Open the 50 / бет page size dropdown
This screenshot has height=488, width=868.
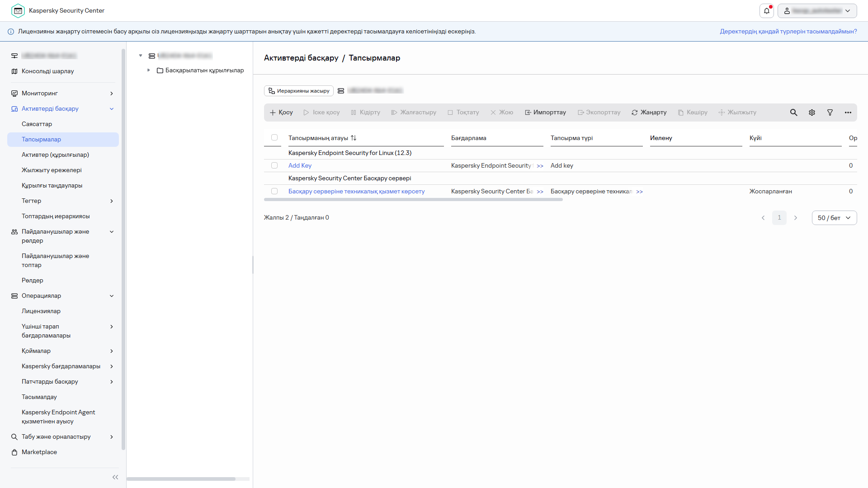pos(834,218)
